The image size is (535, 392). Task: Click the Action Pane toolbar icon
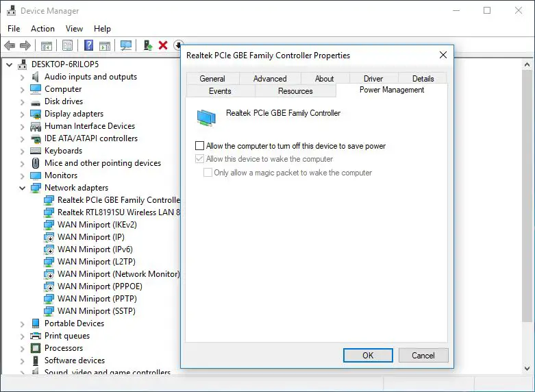(105, 45)
